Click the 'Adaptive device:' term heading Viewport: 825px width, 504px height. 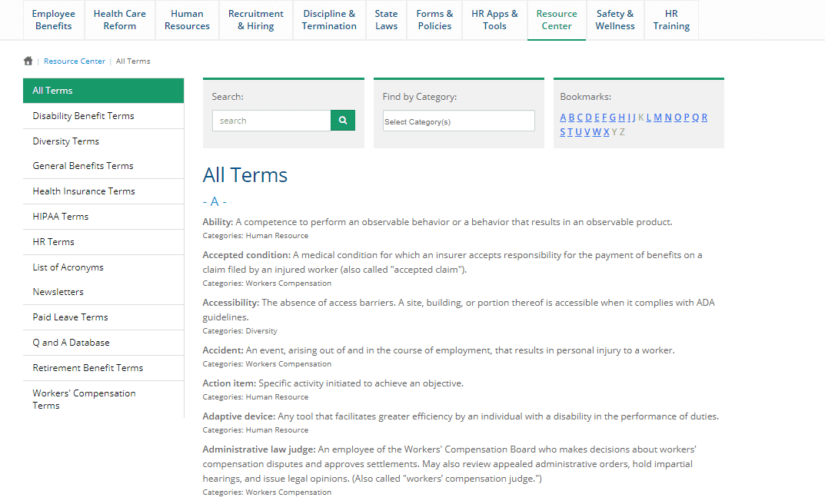[x=239, y=416]
